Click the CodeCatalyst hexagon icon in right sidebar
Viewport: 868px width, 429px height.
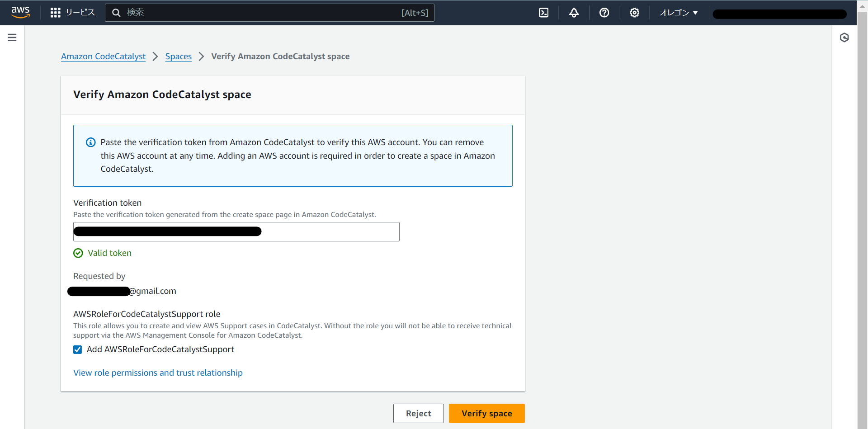[x=845, y=38]
